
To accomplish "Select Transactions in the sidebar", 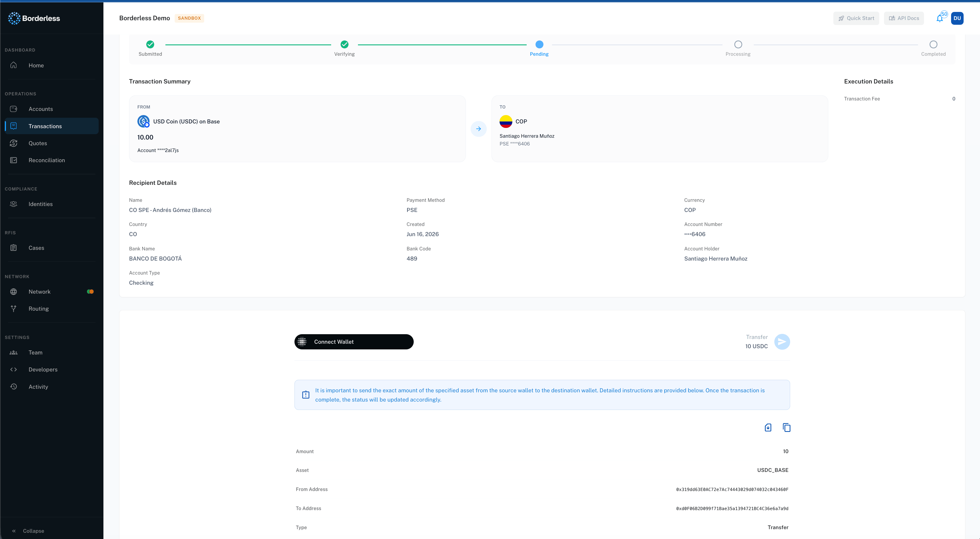I will [x=51, y=126].
